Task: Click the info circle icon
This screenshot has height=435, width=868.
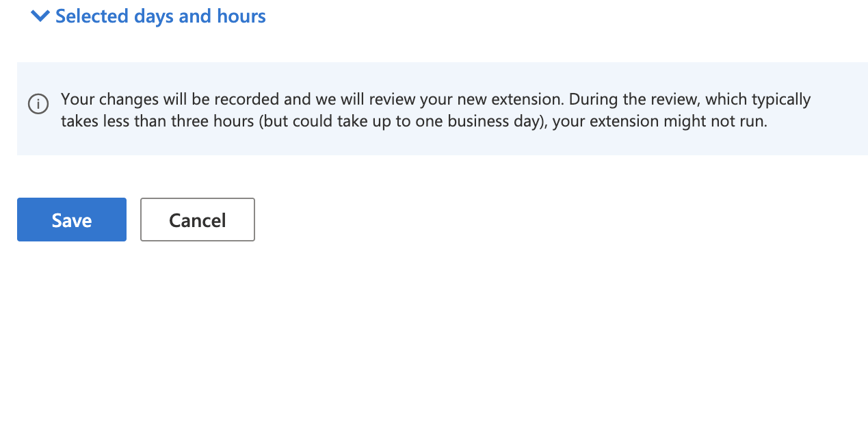Action: point(38,104)
